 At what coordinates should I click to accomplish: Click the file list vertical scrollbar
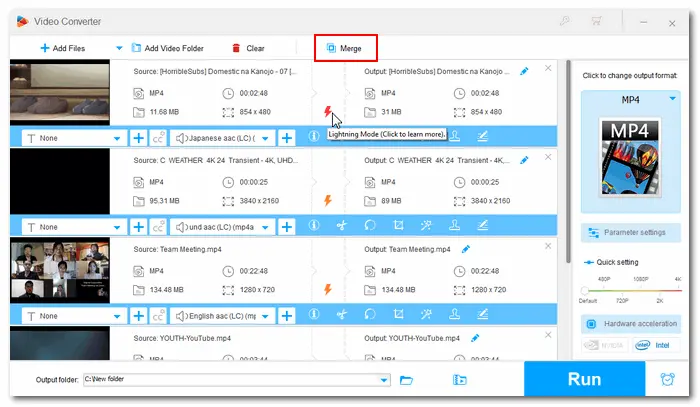568,162
